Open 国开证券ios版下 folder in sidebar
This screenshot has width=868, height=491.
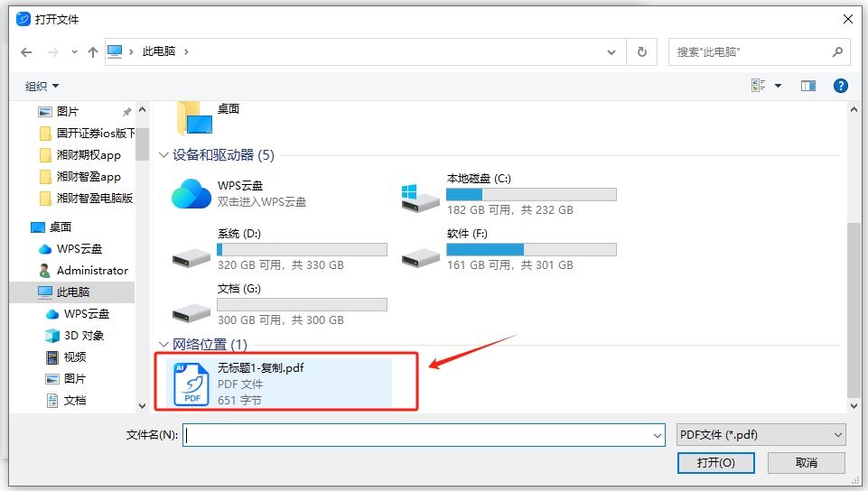pos(87,134)
